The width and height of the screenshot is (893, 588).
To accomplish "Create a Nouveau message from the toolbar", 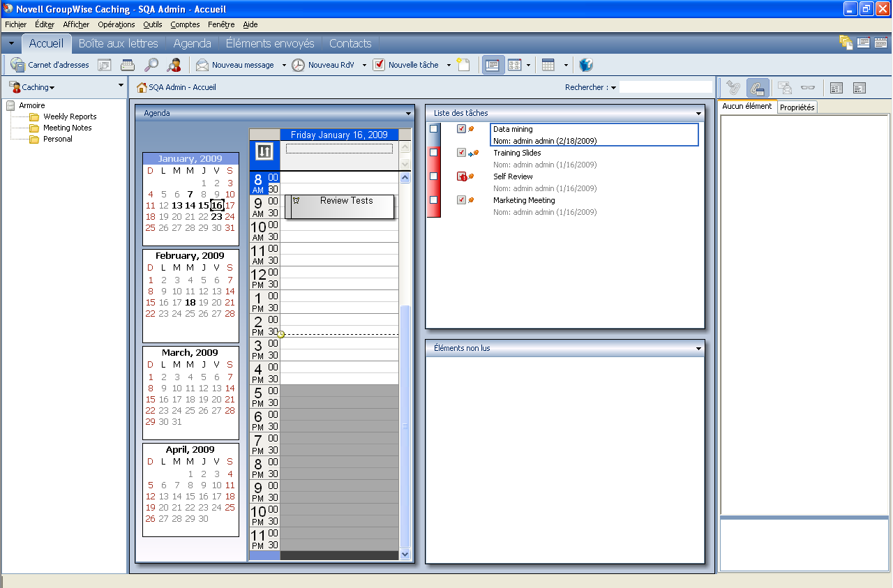I will point(235,65).
